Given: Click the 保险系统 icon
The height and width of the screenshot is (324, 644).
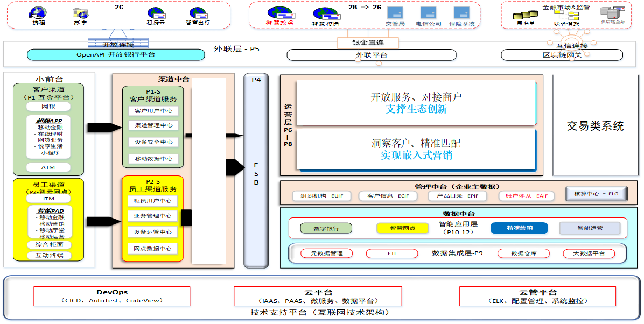Looking at the screenshot, I should (x=461, y=13).
